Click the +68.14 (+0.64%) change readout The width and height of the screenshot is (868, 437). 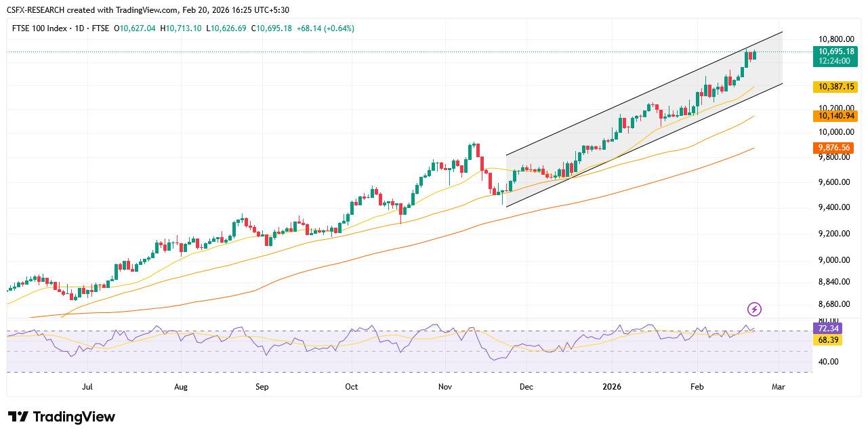[325, 28]
